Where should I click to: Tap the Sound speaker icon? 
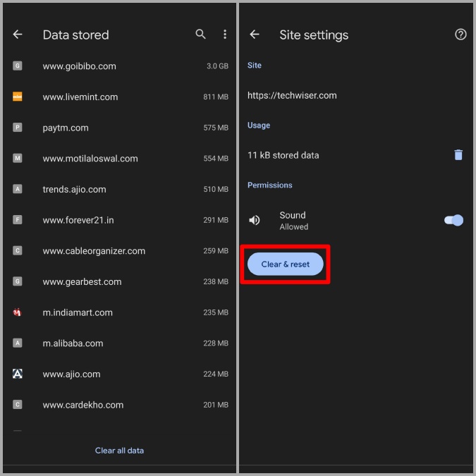click(x=255, y=220)
